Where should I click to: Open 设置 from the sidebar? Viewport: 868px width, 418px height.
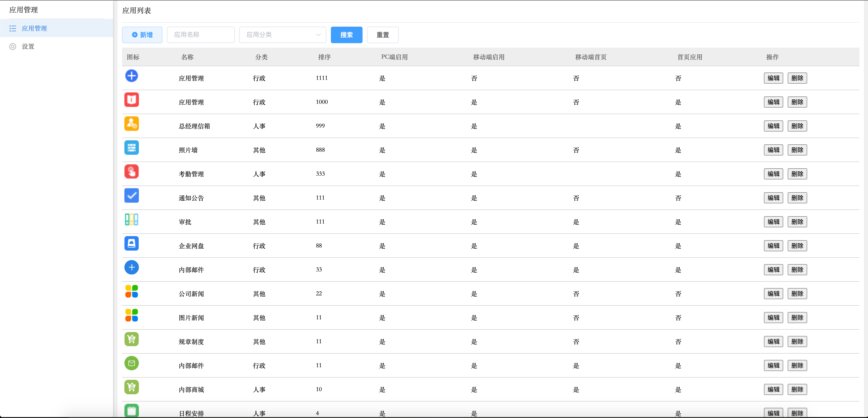click(x=28, y=47)
